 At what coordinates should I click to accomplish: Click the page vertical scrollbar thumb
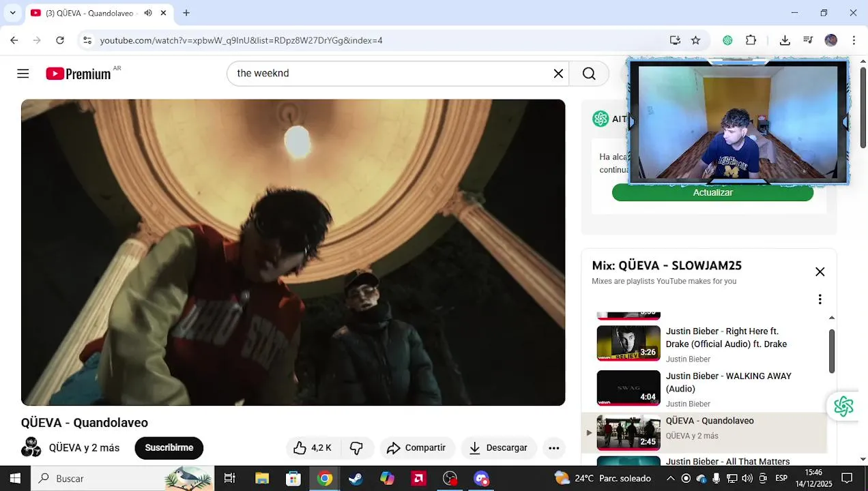point(863,108)
